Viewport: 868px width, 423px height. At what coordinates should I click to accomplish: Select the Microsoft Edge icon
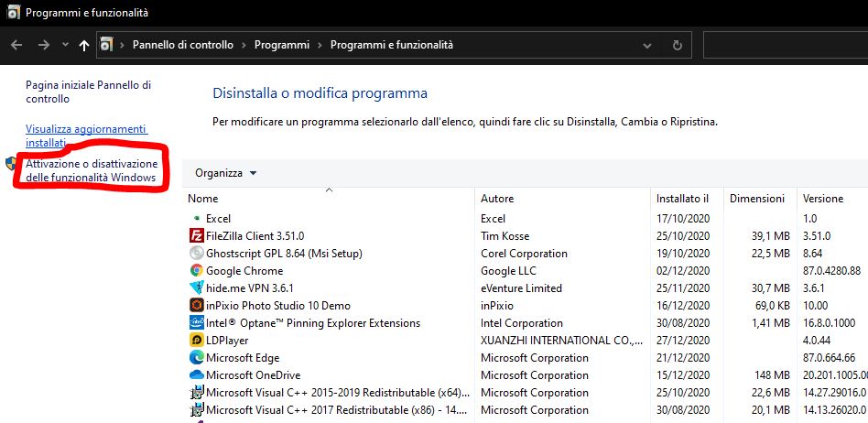pos(196,358)
